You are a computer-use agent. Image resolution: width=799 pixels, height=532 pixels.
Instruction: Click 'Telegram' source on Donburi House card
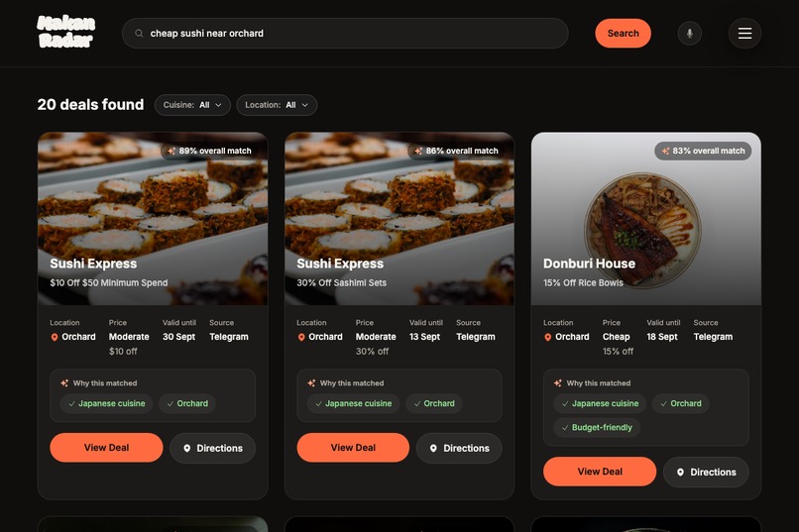tap(713, 337)
